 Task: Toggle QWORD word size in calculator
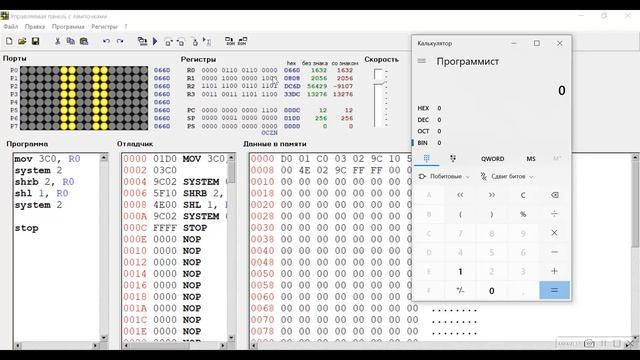coord(492,159)
